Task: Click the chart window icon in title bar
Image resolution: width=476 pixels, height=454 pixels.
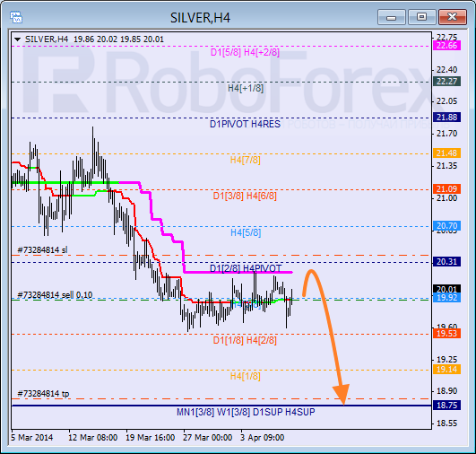Action: (x=16, y=17)
